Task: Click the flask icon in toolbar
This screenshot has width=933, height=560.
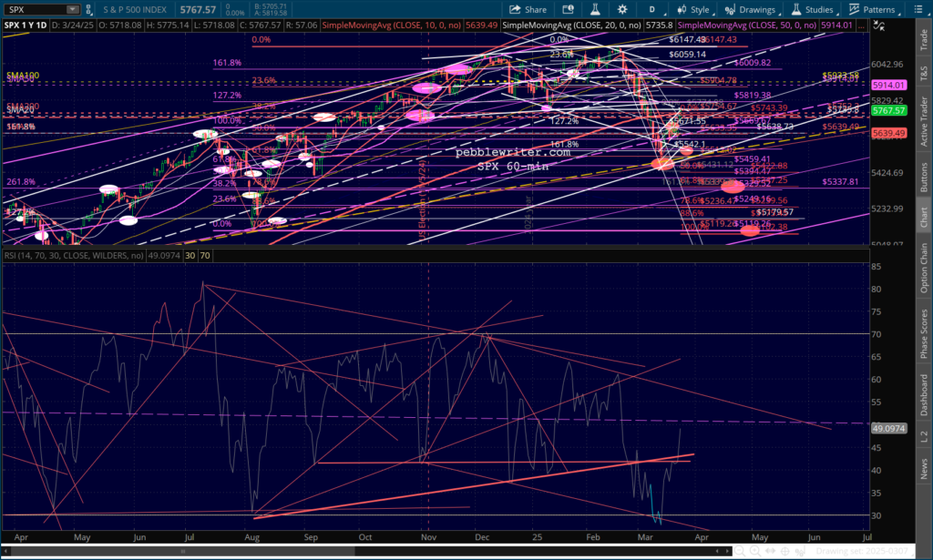Action: tap(594, 9)
